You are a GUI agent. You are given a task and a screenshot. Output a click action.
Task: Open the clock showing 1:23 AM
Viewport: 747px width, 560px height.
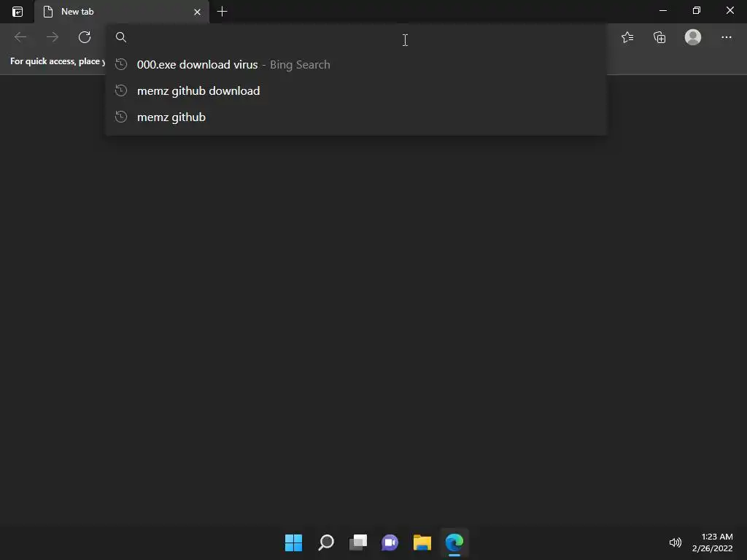point(712,542)
